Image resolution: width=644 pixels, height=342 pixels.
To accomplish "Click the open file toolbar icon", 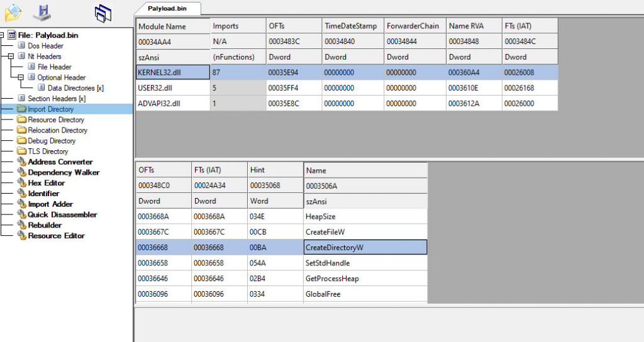I will pos(13,12).
